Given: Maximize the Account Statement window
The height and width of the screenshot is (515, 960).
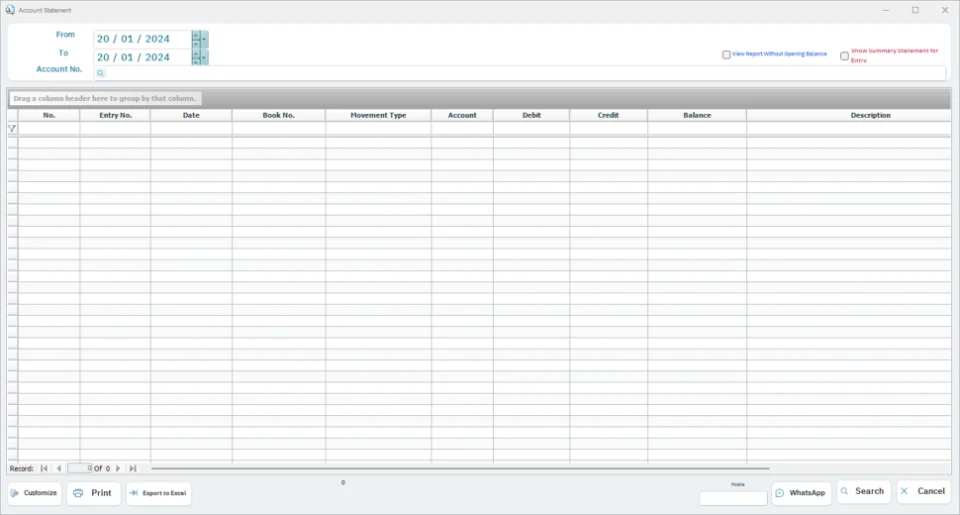Looking at the screenshot, I should pyautogui.click(x=915, y=10).
